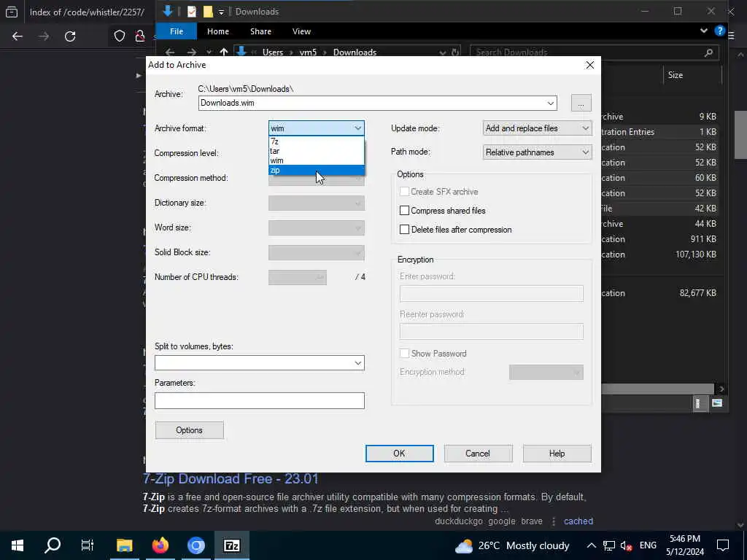Viewport: 747px width, 560px height.
Task: Open Task View from the taskbar
Action: [x=88, y=545]
